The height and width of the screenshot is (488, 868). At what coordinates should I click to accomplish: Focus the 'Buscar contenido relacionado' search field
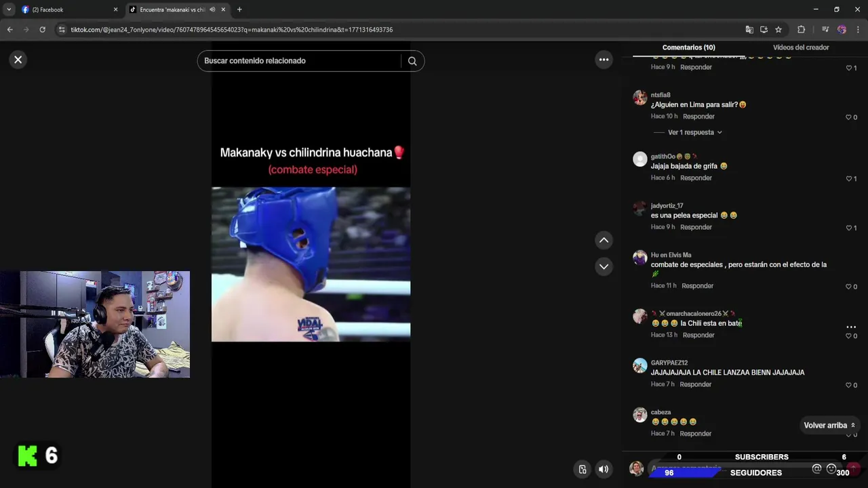(x=301, y=61)
